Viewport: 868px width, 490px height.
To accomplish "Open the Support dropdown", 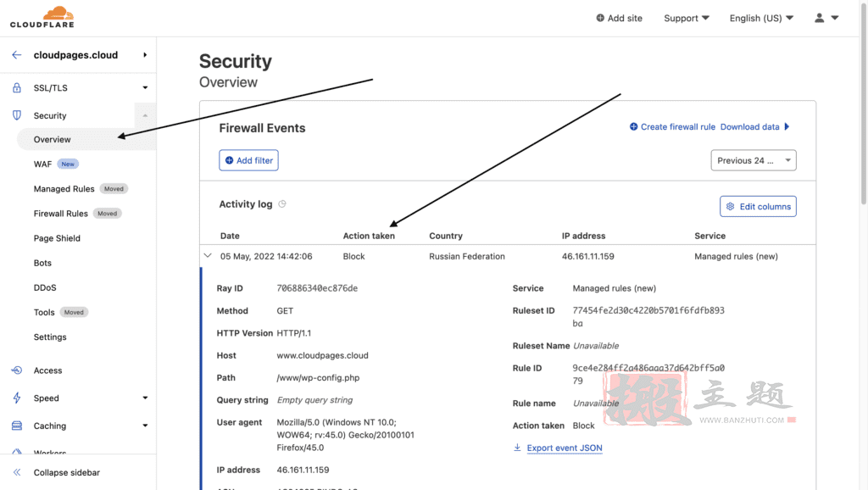I will pyautogui.click(x=687, y=18).
